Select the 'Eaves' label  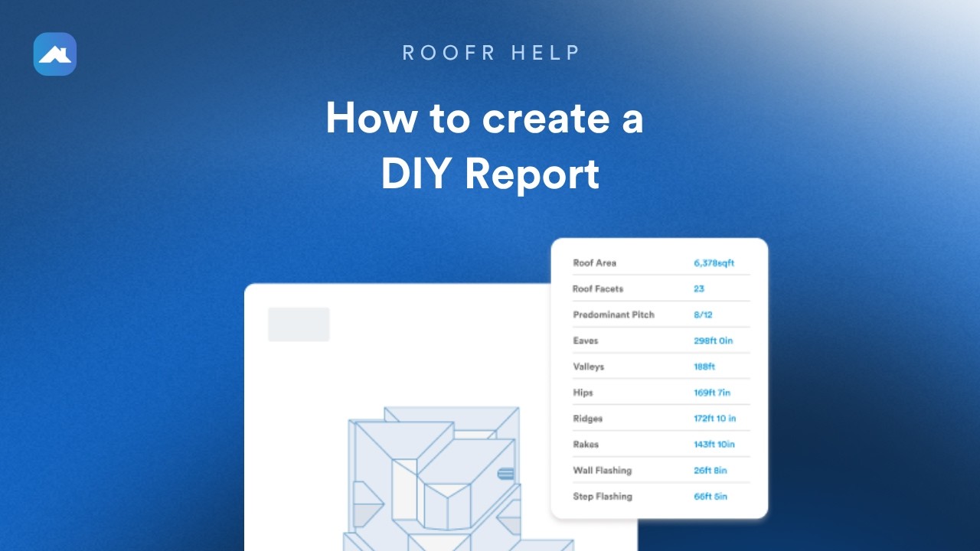[585, 341]
